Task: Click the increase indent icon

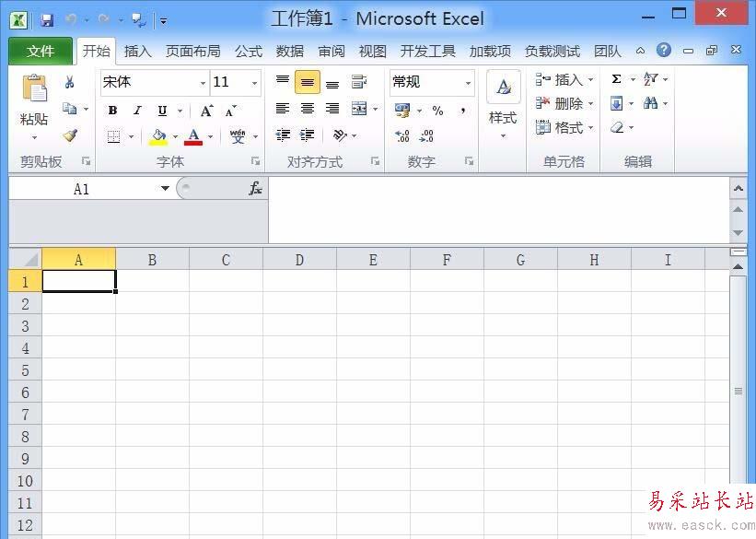Action: coord(308,135)
